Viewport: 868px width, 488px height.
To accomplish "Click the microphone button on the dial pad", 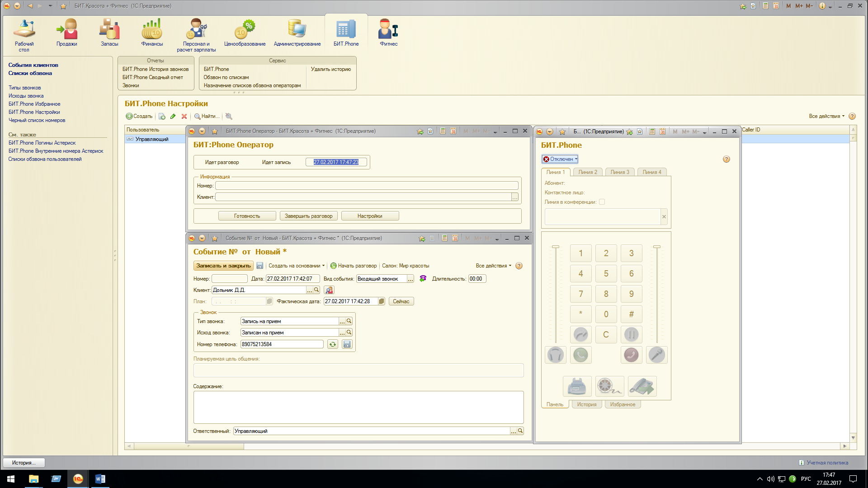I will [x=656, y=355].
